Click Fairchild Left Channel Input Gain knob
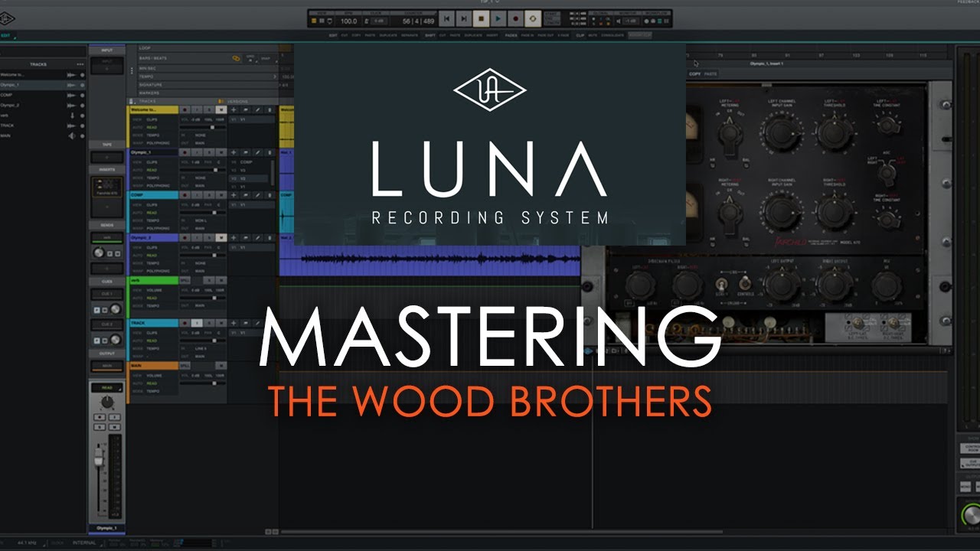Image resolution: width=980 pixels, height=551 pixels. (x=782, y=132)
